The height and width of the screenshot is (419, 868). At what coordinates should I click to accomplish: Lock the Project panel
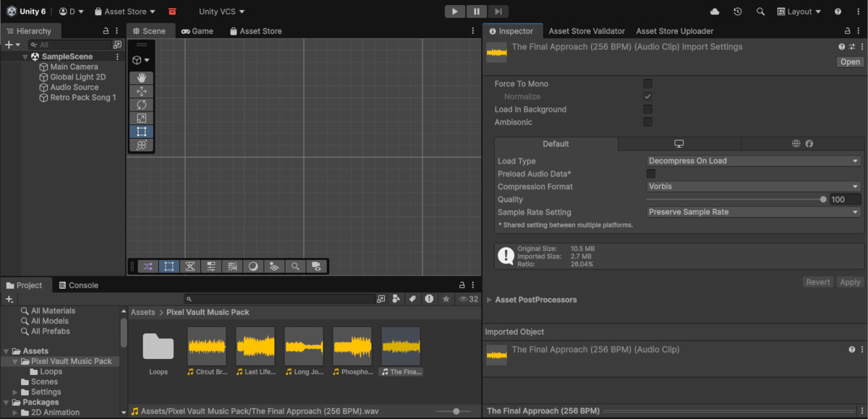462,285
